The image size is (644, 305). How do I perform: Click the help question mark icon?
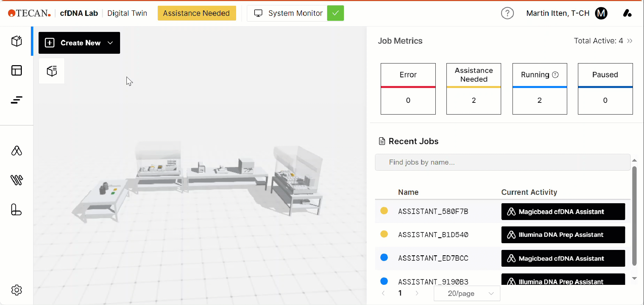coord(507,13)
